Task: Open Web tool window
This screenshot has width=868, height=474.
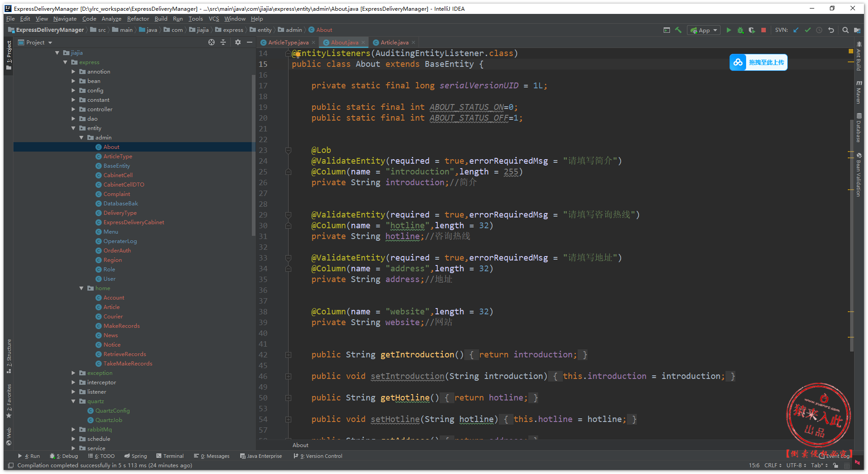Action: pyautogui.click(x=9, y=437)
